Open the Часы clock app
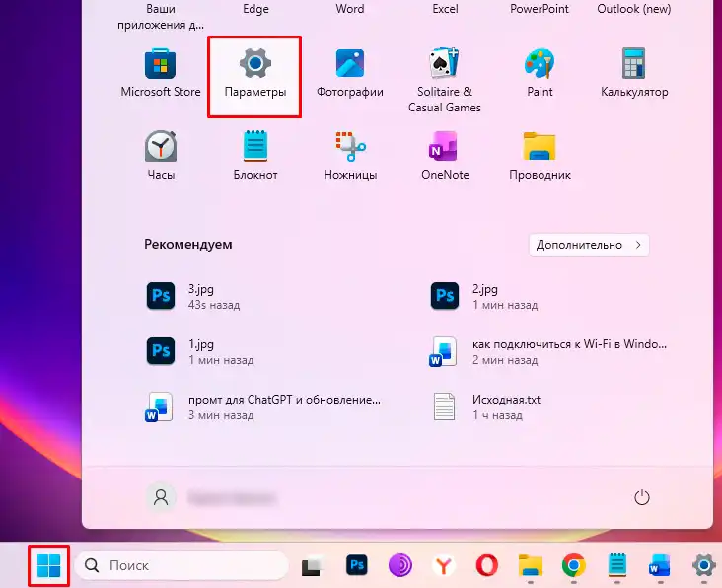722x588 pixels. click(x=161, y=156)
